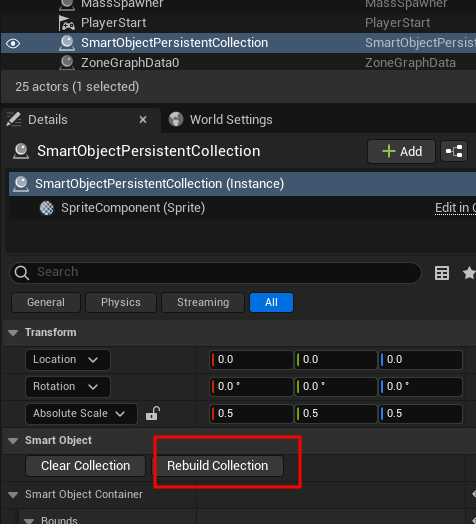Click the search magnifier icon
Image resolution: width=476 pixels, height=524 pixels.
tap(22, 273)
